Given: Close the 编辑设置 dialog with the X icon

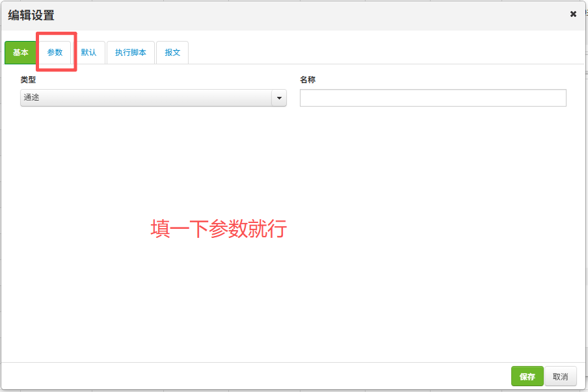Looking at the screenshot, I should point(573,14).
